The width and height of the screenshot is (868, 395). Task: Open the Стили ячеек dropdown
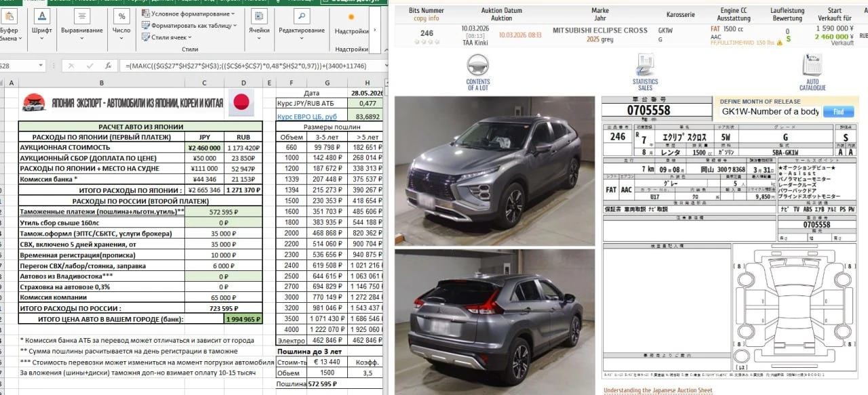[x=167, y=37]
